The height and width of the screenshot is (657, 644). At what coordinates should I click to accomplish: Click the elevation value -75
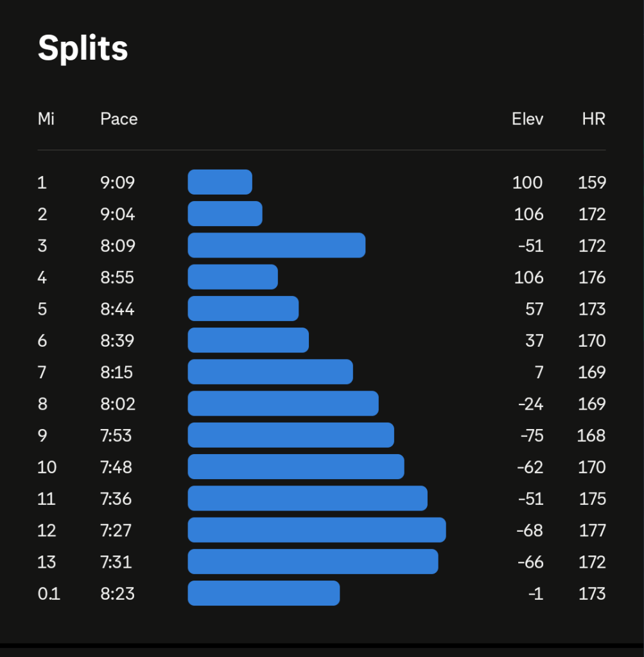point(532,435)
